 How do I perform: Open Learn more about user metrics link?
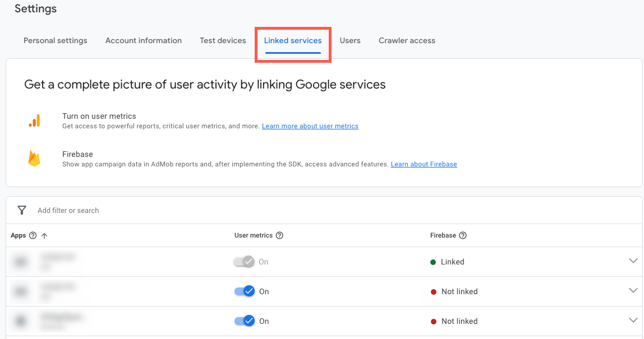tap(310, 126)
